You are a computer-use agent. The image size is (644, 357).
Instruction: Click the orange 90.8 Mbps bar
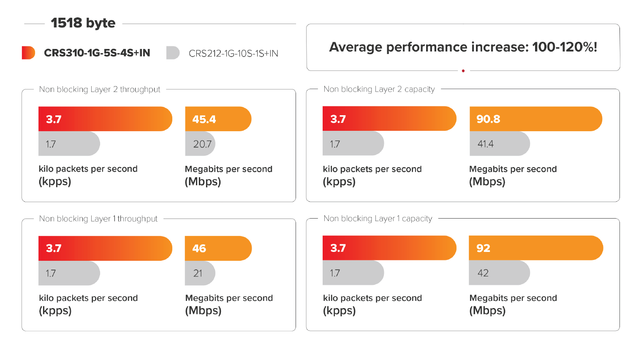[x=535, y=119]
